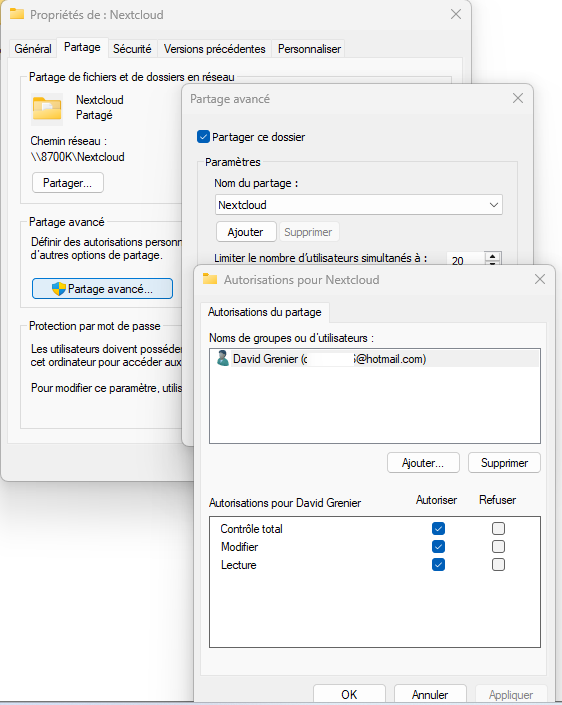
Task: Click the Supprimer button to remove user
Action: pyautogui.click(x=504, y=463)
